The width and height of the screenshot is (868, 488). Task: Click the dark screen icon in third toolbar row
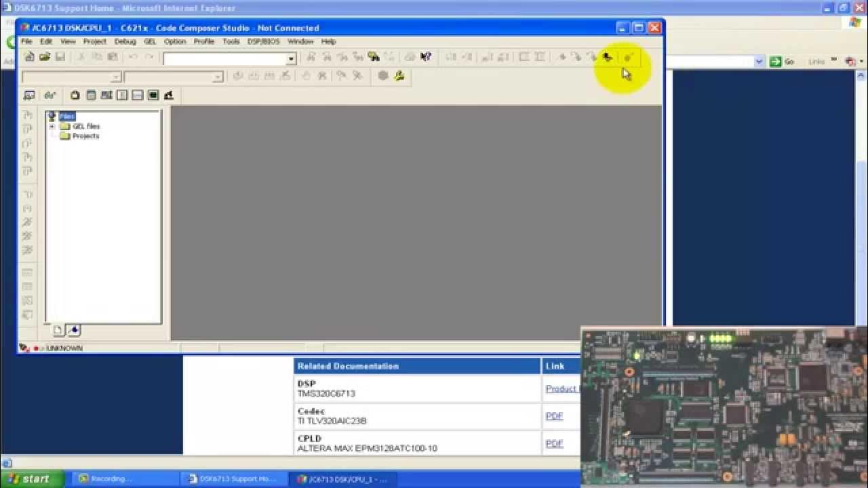[x=153, y=95]
